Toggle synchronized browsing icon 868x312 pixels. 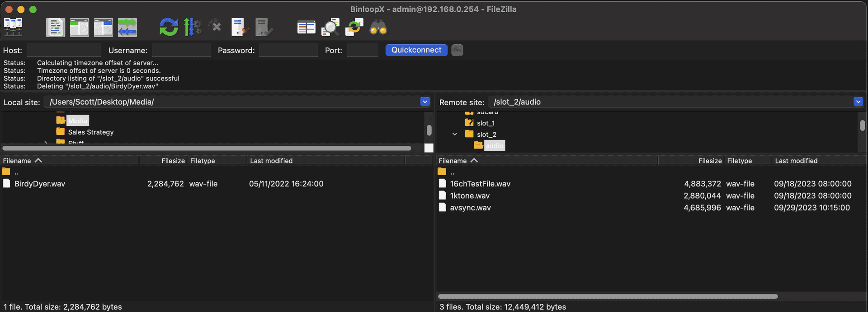point(354,28)
